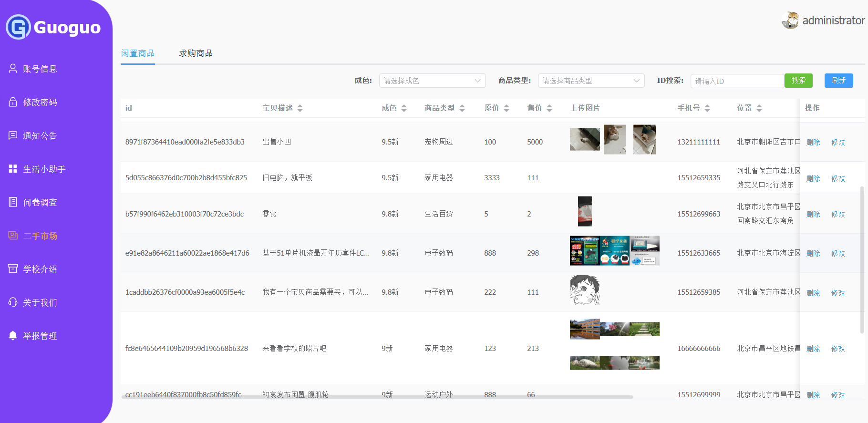
Task: Open 问卷调查 menu item
Action: tap(40, 202)
